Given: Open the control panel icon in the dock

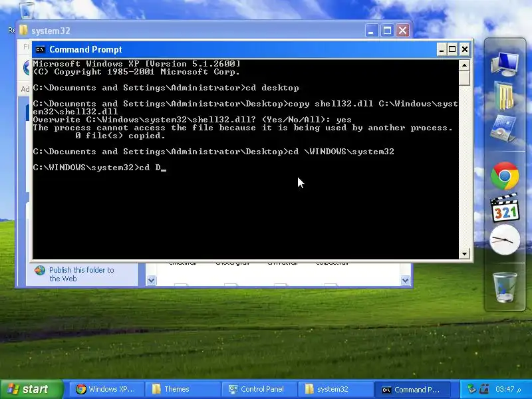Looking at the screenshot, I should click(x=504, y=129).
